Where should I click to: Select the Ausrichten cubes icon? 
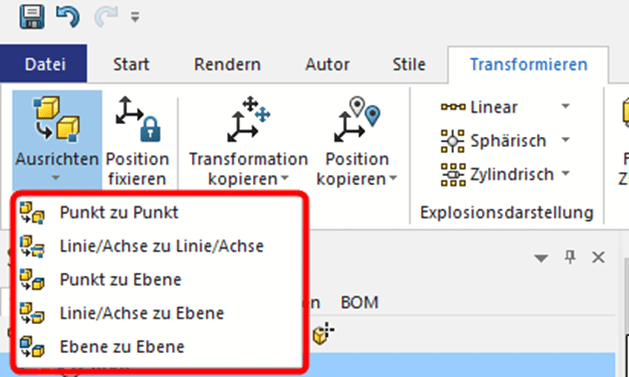click(x=57, y=119)
